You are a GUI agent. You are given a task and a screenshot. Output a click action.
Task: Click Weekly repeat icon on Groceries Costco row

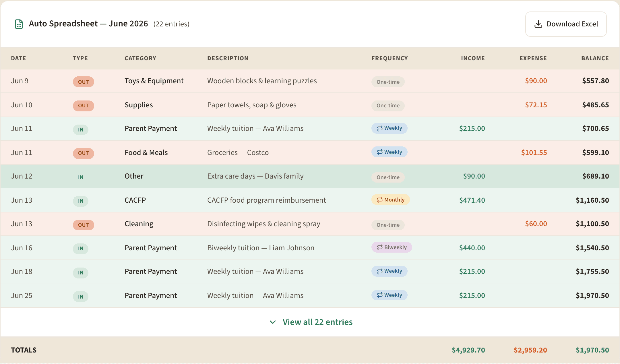tap(380, 152)
